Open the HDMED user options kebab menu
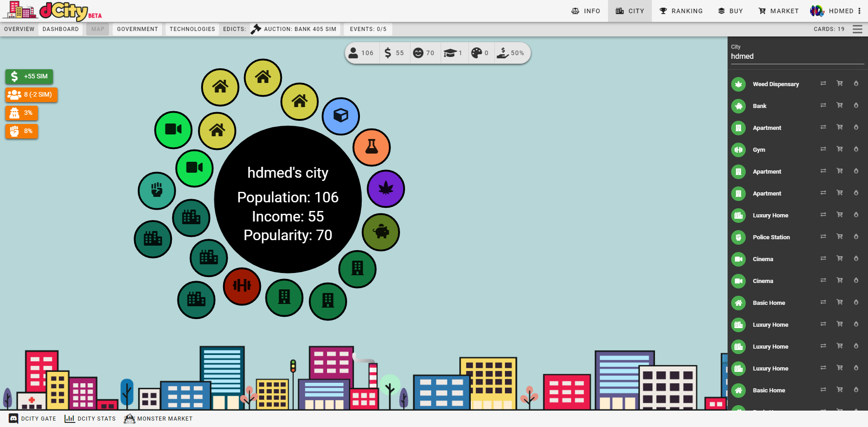This screenshot has width=868, height=427. [x=859, y=11]
